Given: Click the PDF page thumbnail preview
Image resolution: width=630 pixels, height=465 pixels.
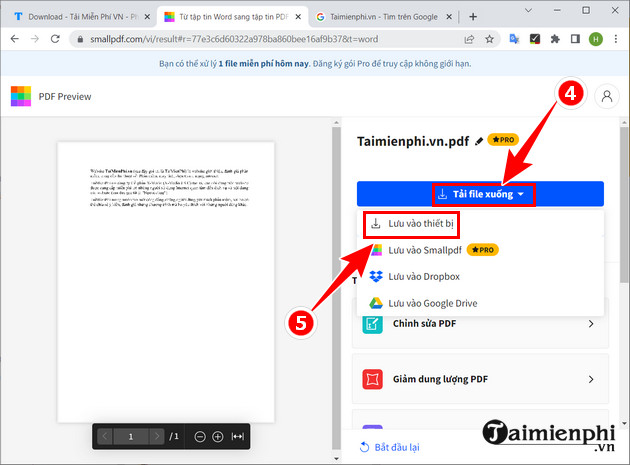Looking at the screenshot, I should (166, 282).
